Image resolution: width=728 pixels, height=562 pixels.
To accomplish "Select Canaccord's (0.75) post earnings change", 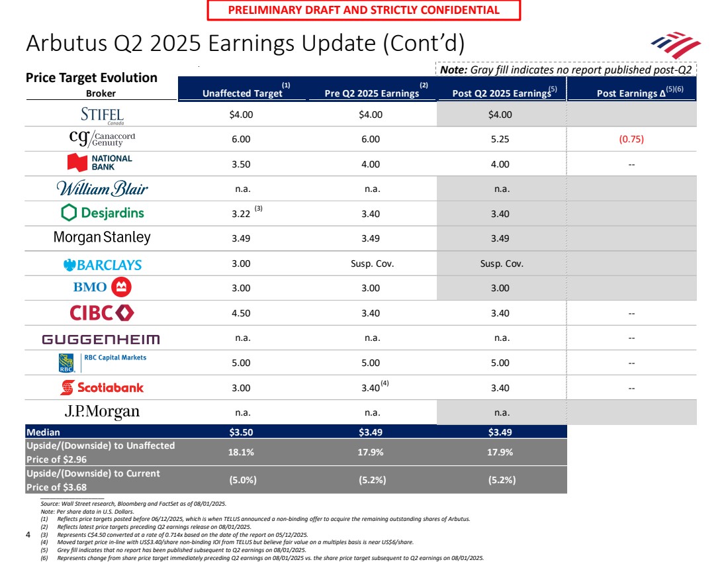I will (x=631, y=139).
